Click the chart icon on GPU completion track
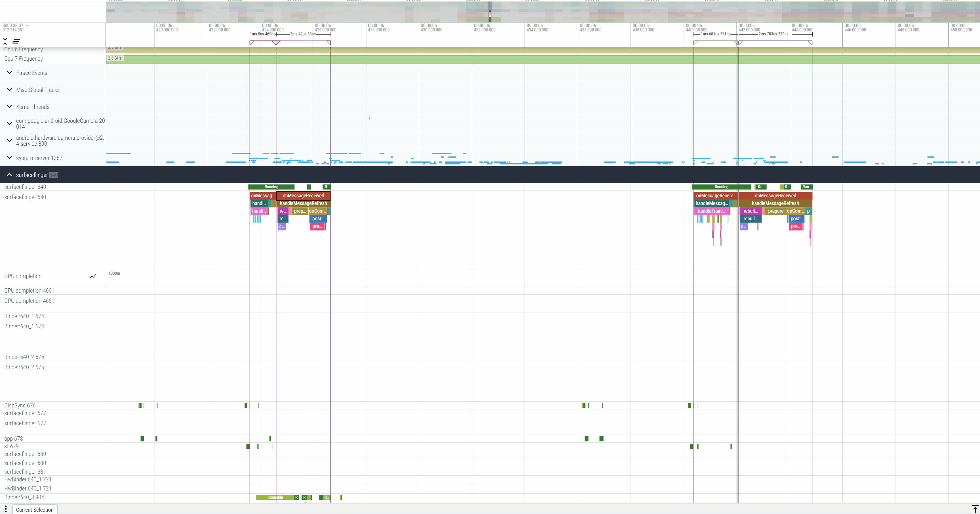 (x=93, y=276)
